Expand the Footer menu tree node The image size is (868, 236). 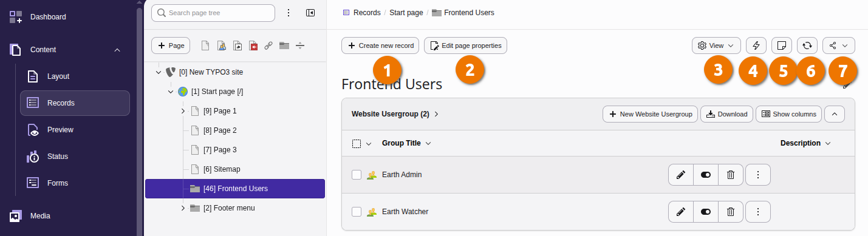tap(183, 208)
